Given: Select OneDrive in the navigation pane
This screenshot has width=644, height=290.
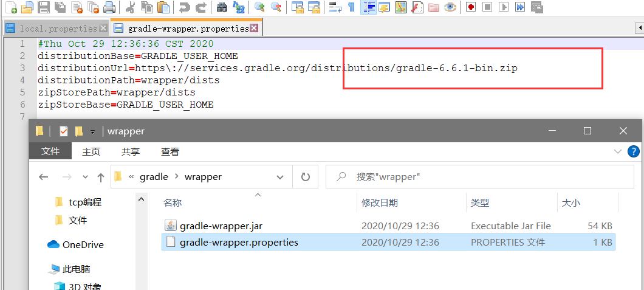Looking at the screenshot, I should 75,245.
